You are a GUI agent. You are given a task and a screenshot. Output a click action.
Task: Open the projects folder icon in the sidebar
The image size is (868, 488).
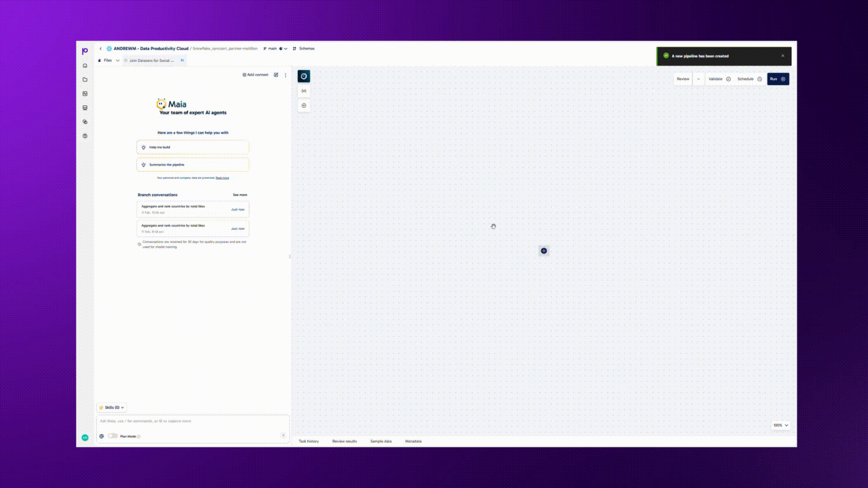(85, 79)
